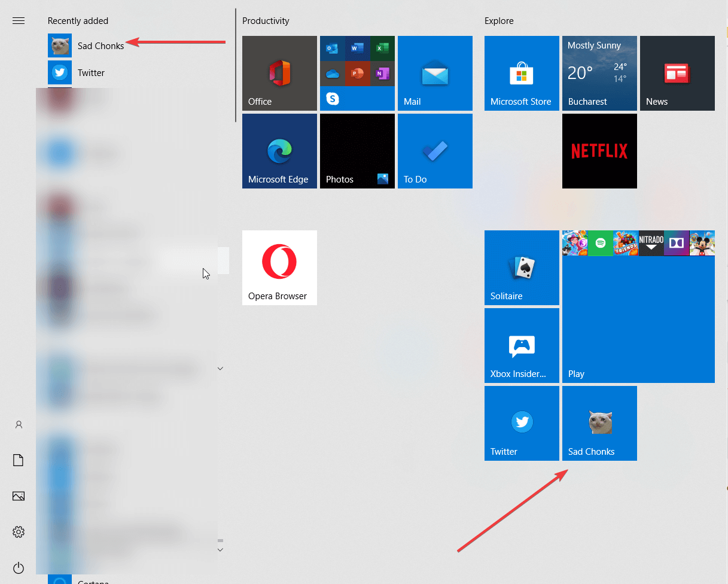Launch the Netflix tile
The height and width of the screenshot is (584, 728).
(x=599, y=151)
